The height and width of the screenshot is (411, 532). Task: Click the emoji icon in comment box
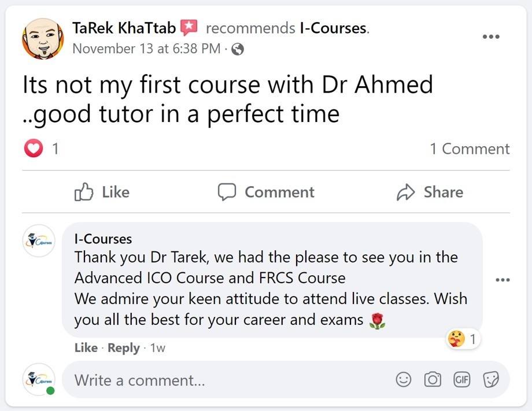click(404, 380)
